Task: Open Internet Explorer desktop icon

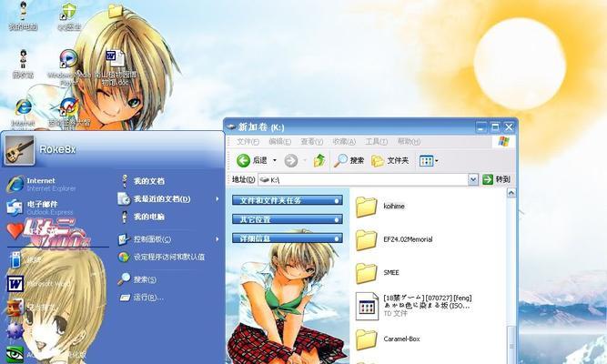Action: [x=24, y=112]
